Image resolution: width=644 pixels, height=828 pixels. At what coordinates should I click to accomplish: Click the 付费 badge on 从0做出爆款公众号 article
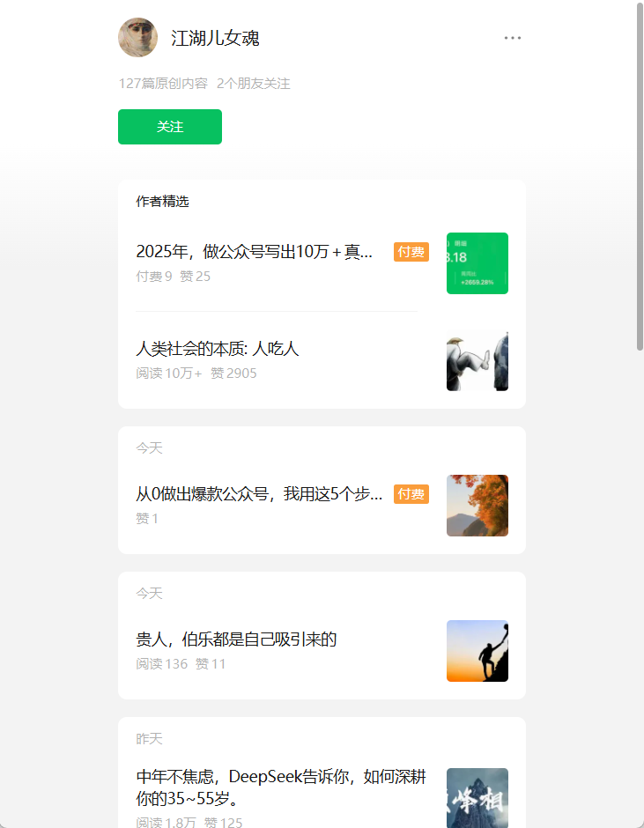tap(411, 494)
